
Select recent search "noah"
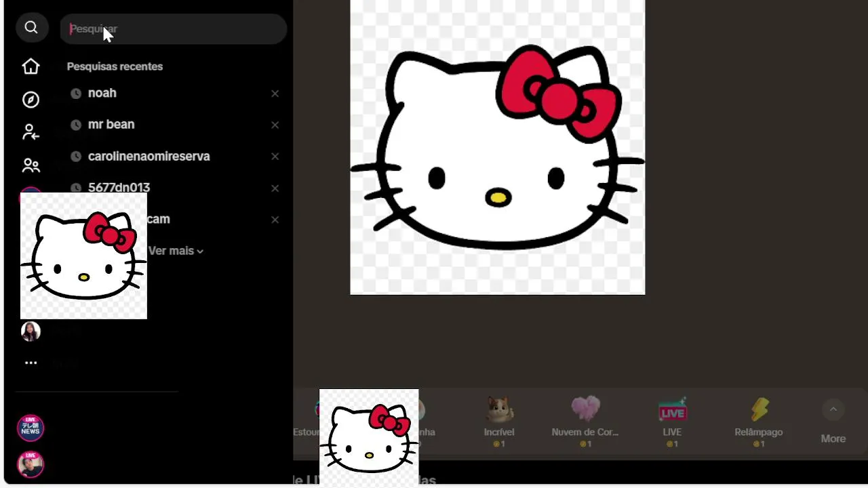102,93
